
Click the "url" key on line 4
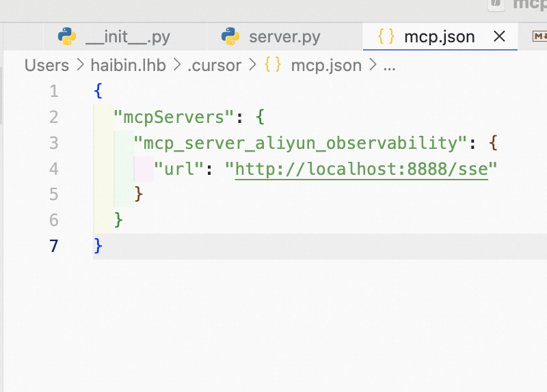(x=178, y=169)
